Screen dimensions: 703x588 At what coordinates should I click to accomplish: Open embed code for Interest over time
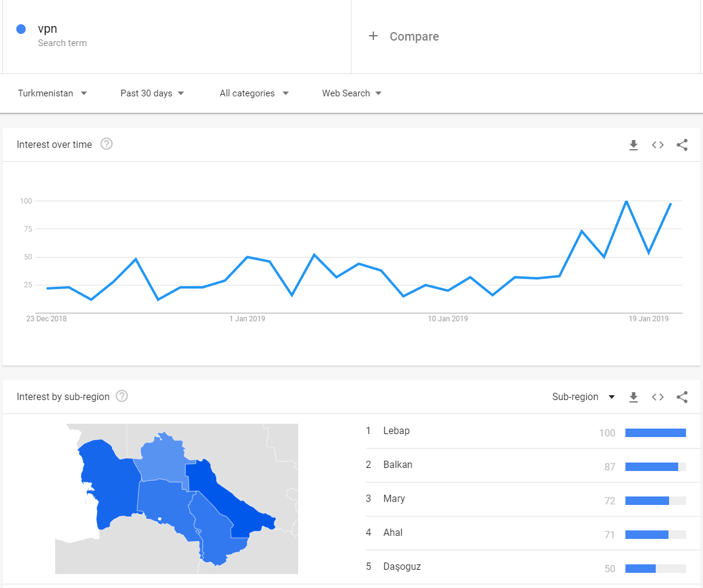658,145
